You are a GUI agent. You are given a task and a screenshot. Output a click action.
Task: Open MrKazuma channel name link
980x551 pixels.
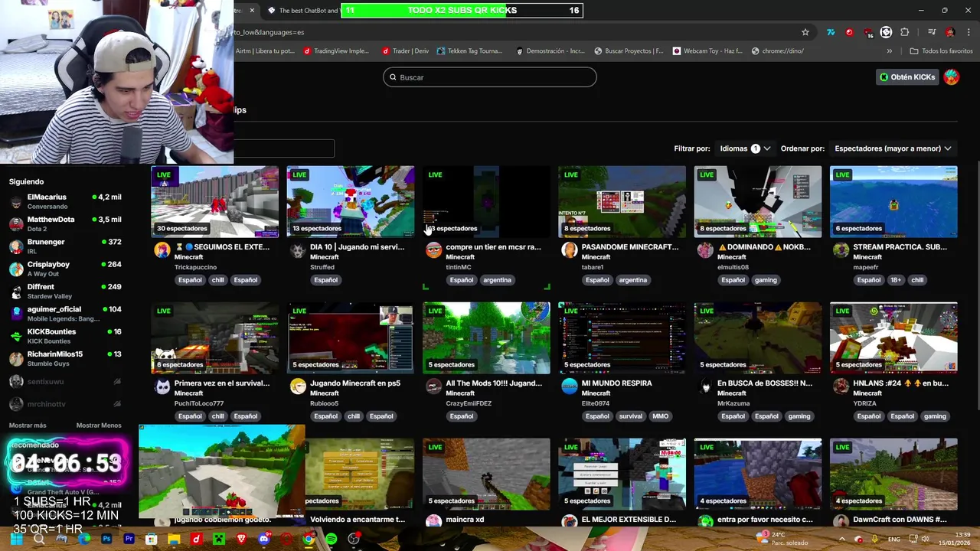point(733,403)
